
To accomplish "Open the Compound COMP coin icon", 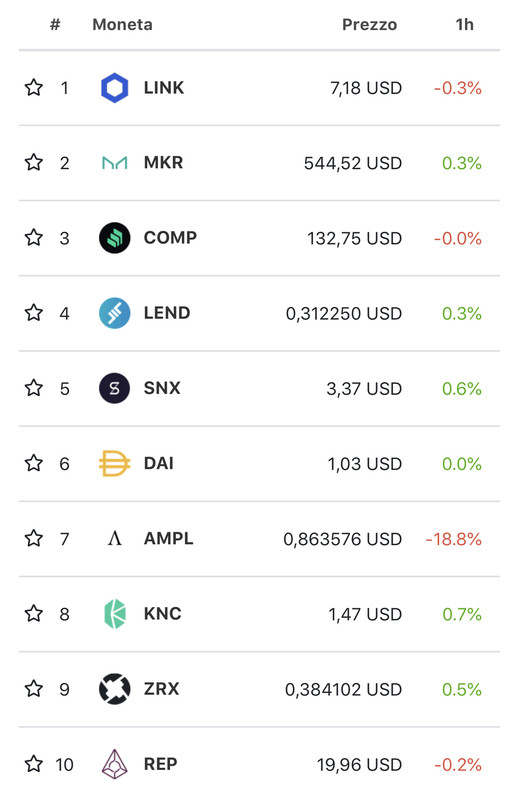I will 114,238.
